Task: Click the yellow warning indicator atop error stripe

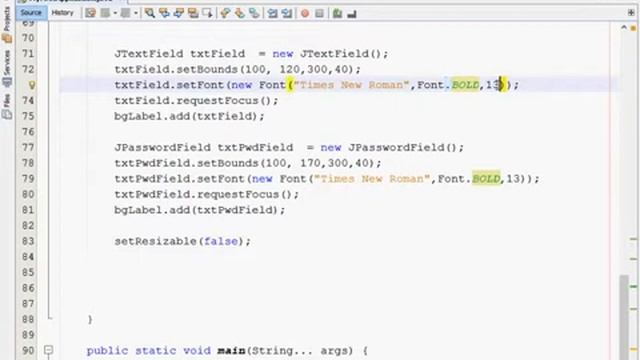Action: 633,28
